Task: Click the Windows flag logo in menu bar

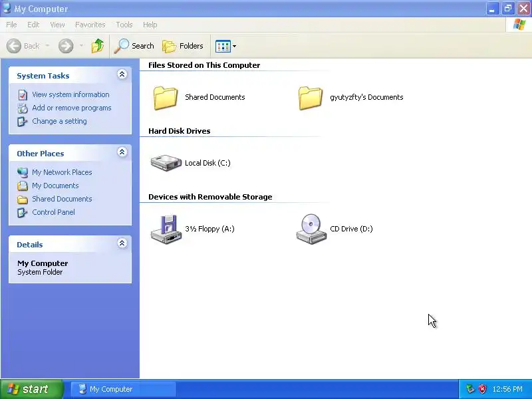Action: [x=519, y=25]
